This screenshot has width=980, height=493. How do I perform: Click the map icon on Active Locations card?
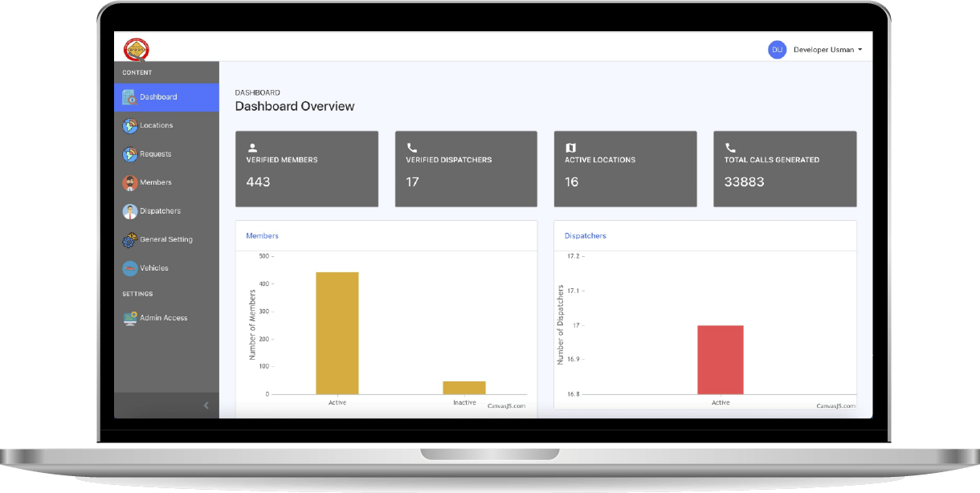click(571, 148)
